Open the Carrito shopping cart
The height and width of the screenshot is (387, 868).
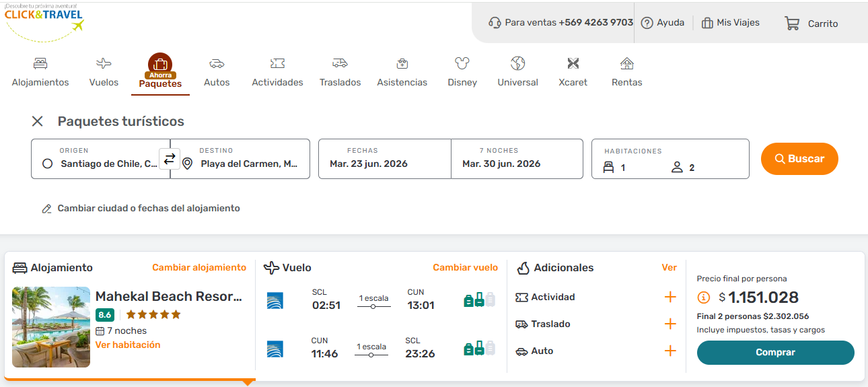(x=811, y=23)
